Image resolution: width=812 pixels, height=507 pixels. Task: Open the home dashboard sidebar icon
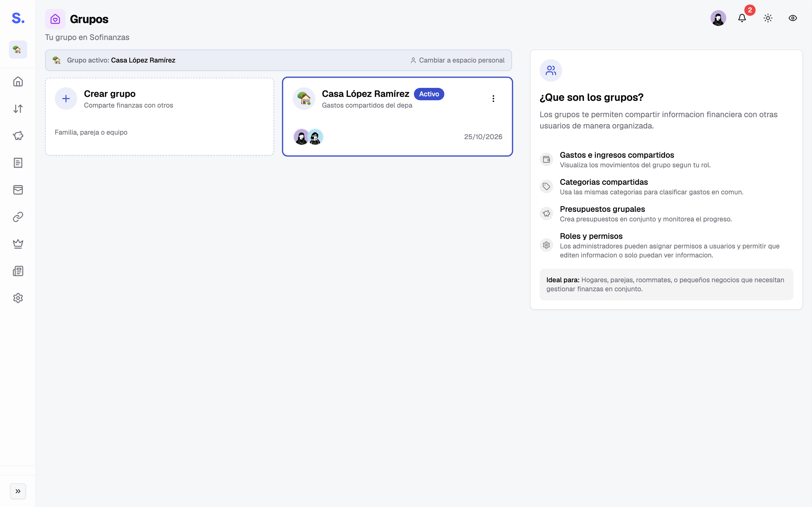18,81
